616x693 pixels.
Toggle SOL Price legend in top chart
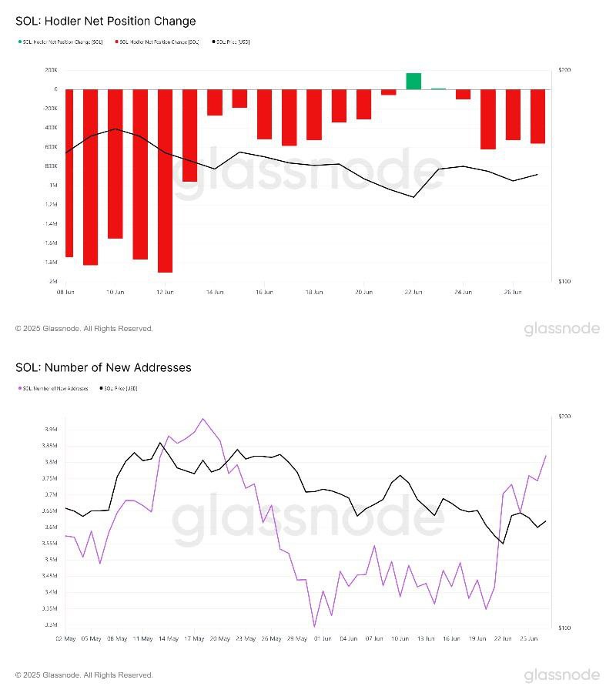[231, 42]
